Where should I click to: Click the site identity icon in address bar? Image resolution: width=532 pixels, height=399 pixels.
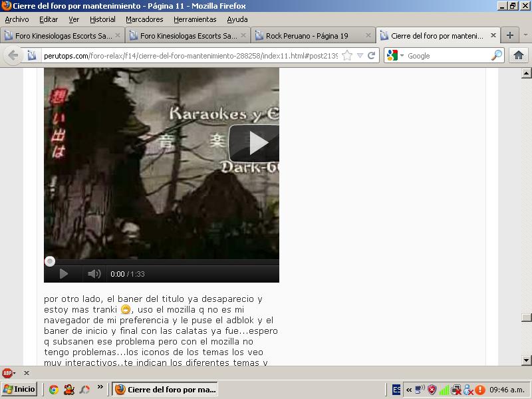pyautogui.click(x=31, y=55)
